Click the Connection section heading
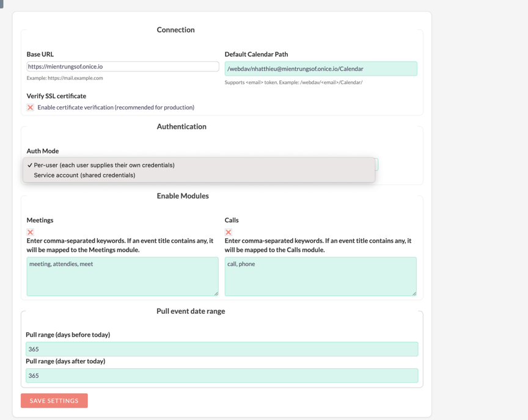The width and height of the screenshot is (528, 420). click(175, 30)
